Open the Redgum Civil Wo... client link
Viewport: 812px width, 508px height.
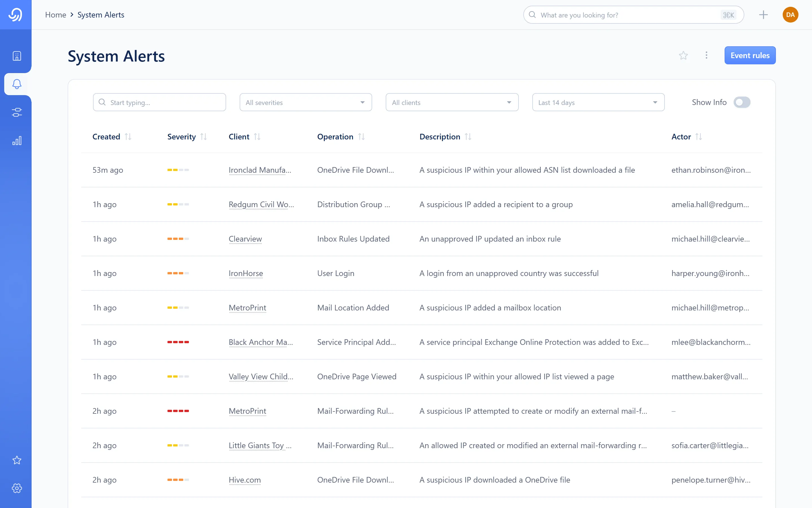(x=261, y=204)
